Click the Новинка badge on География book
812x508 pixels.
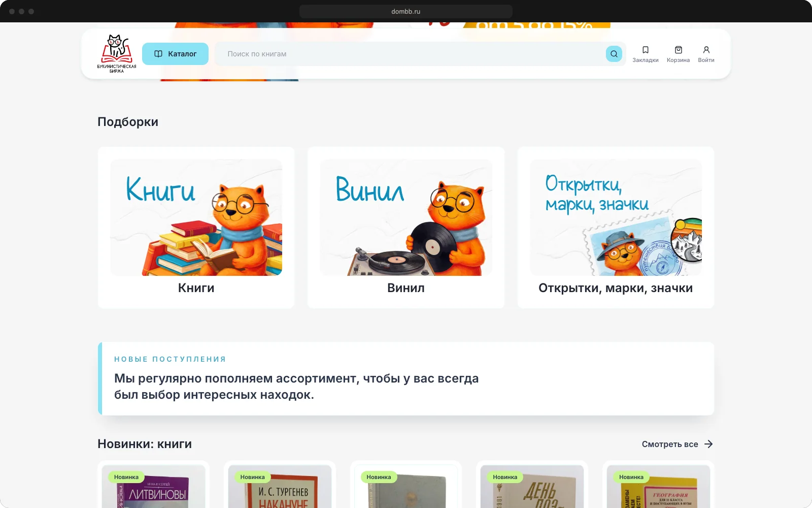[x=631, y=477]
